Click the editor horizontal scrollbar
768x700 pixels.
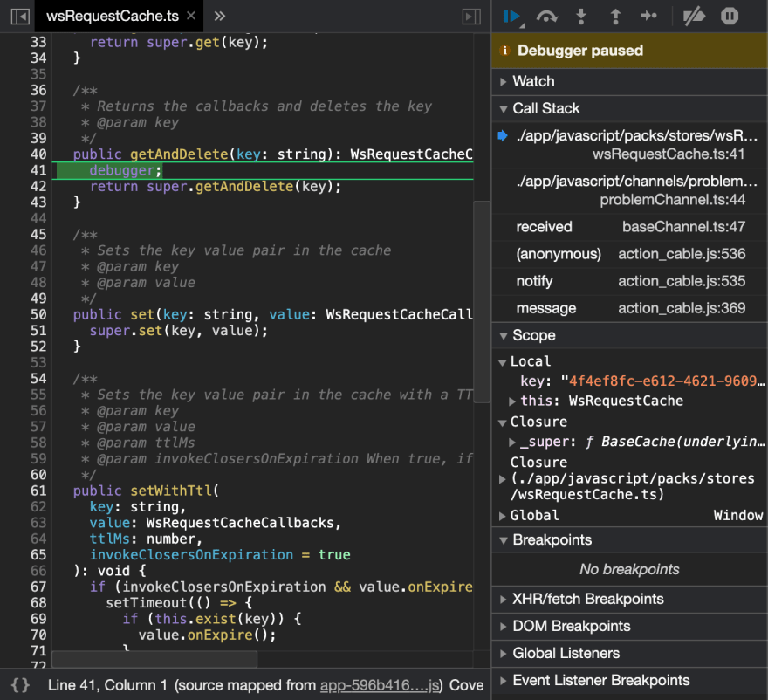154,659
